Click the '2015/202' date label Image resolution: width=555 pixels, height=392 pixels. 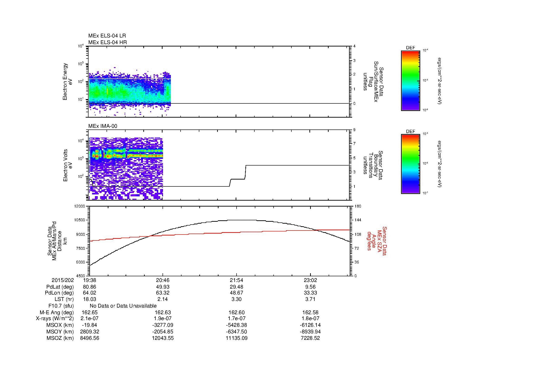[63, 280]
